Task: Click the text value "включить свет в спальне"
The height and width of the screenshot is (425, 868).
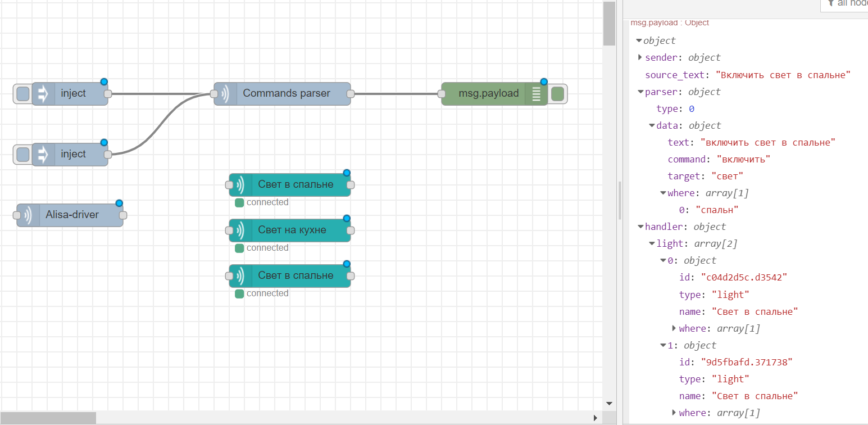Action: (768, 142)
